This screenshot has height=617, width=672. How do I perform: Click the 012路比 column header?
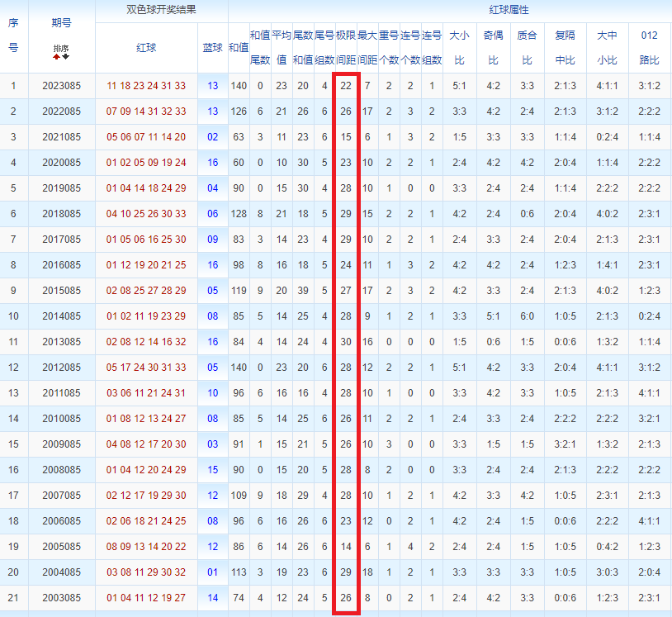click(649, 48)
